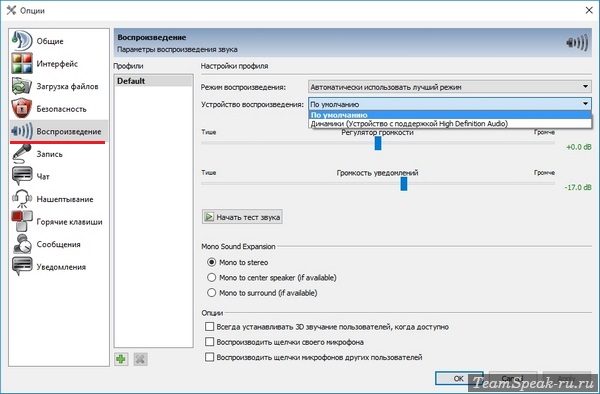Click the Mono Sound Expansion heading
Screen dimensions: 600x394
point(238,246)
